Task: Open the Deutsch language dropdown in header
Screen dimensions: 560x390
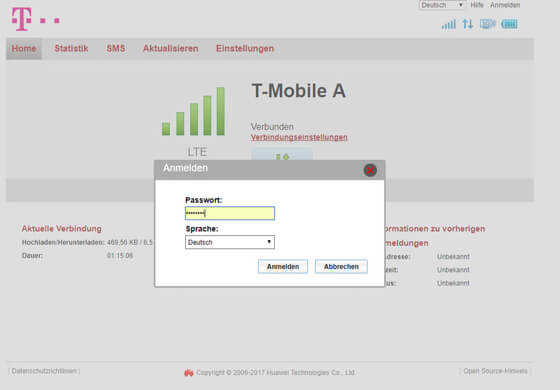Action: 442,5
